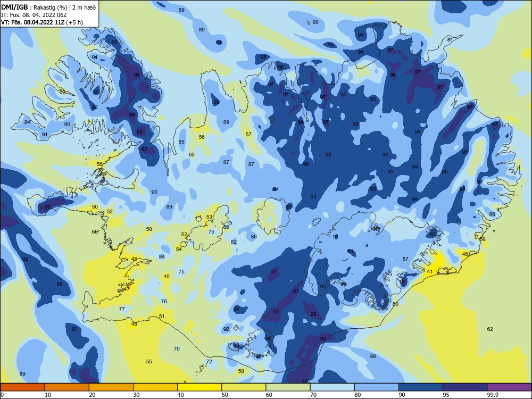
Task: Click the '48' humidity value on the map
Action: click(134, 324)
